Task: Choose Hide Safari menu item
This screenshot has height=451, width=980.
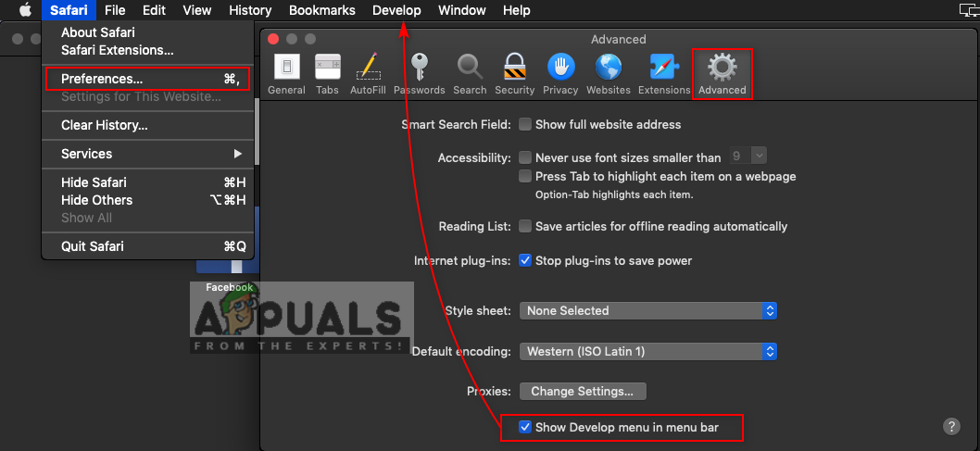Action: [148, 182]
